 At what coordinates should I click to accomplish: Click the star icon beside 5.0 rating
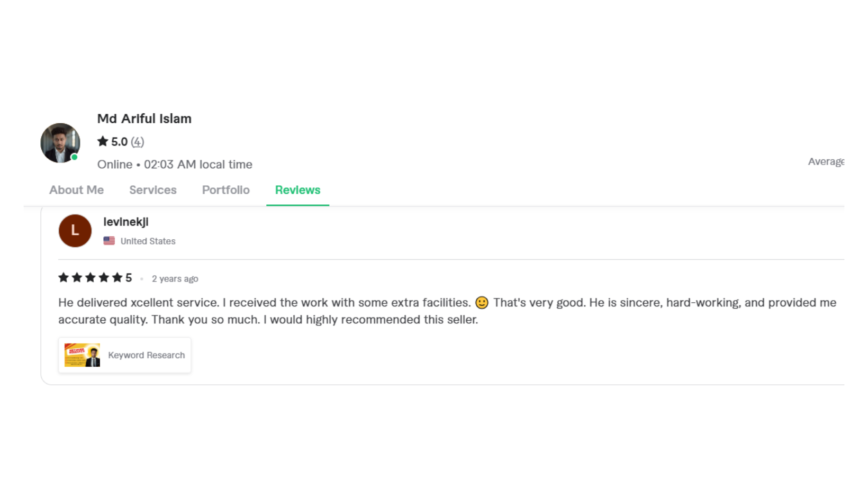(103, 141)
